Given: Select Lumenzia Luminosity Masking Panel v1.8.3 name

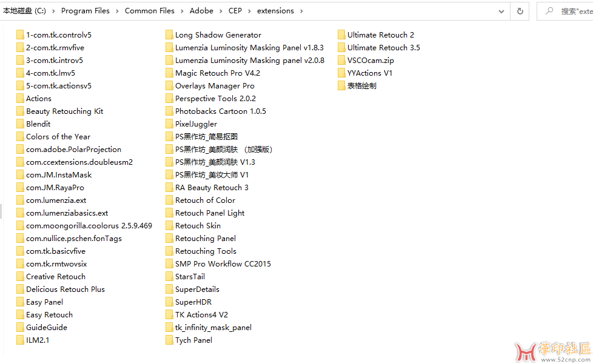Looking at the screenshot, I should pyautogui.click(x=249, y=48).
